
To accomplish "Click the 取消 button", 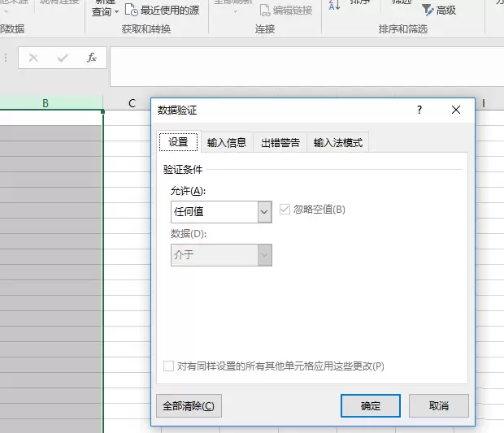I will tap(439, 405).
